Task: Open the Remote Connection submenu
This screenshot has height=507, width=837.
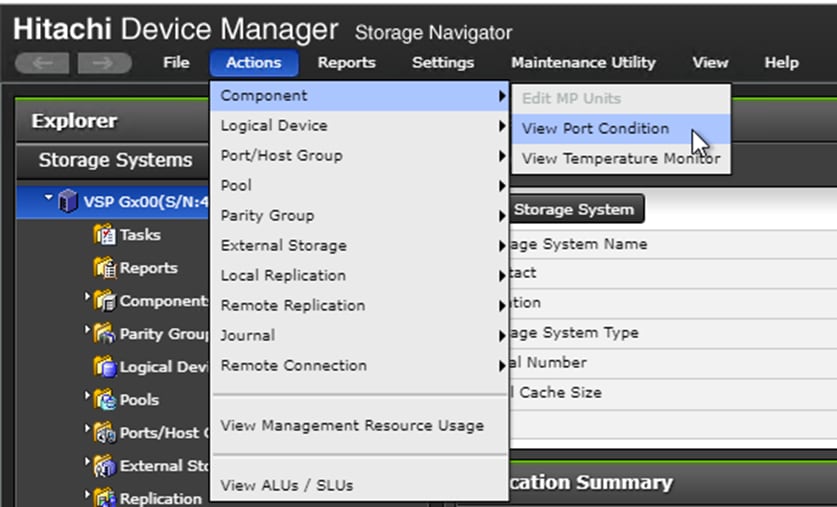Action: [x=360, y=366]
